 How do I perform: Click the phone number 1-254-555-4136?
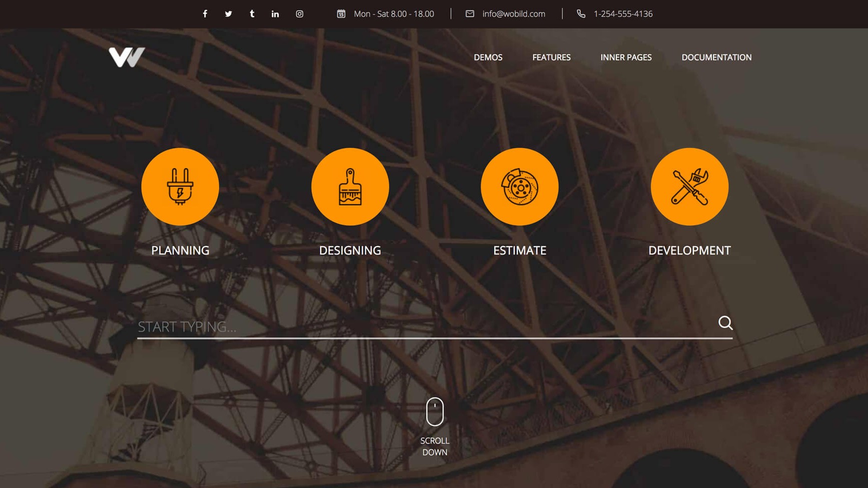[622, 14]
